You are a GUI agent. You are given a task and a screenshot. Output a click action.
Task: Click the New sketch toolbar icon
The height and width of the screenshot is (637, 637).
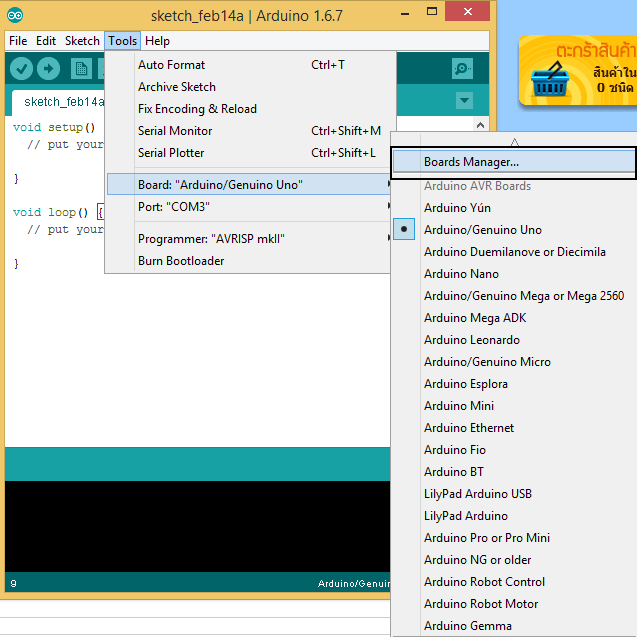(81, 69)
